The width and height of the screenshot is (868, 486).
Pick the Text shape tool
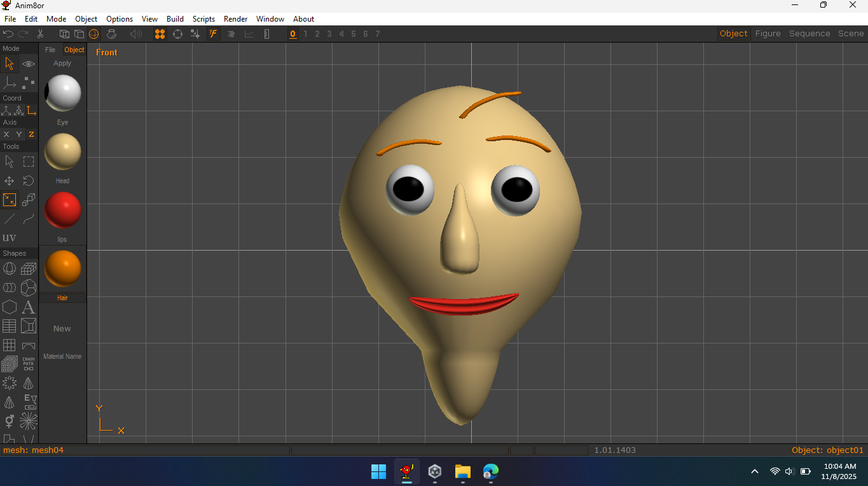point(29,308)
